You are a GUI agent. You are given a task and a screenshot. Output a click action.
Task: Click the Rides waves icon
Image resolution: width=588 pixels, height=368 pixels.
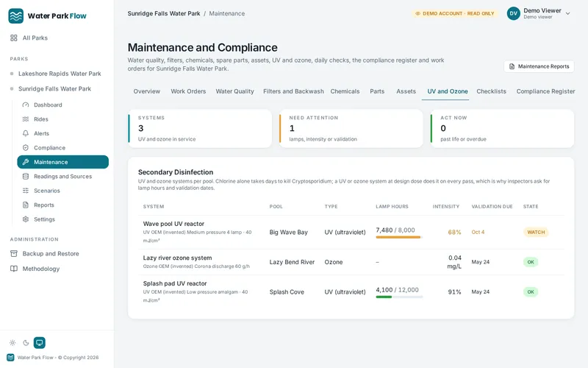tap(26, 119)
